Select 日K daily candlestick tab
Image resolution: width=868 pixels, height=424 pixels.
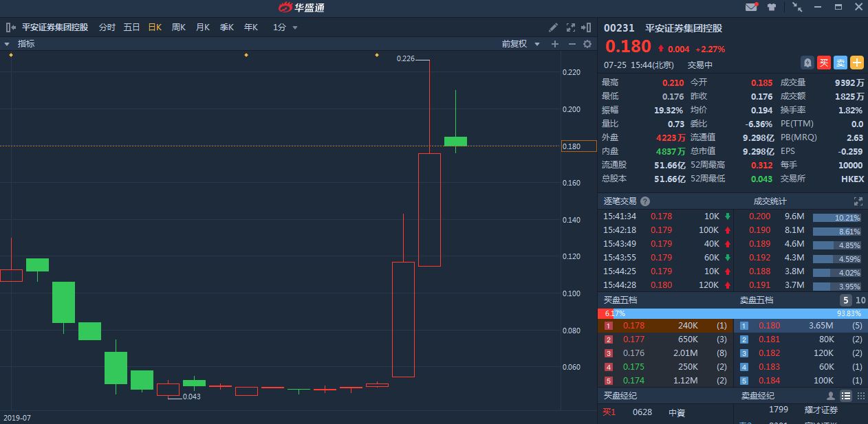tap(155, 27)
